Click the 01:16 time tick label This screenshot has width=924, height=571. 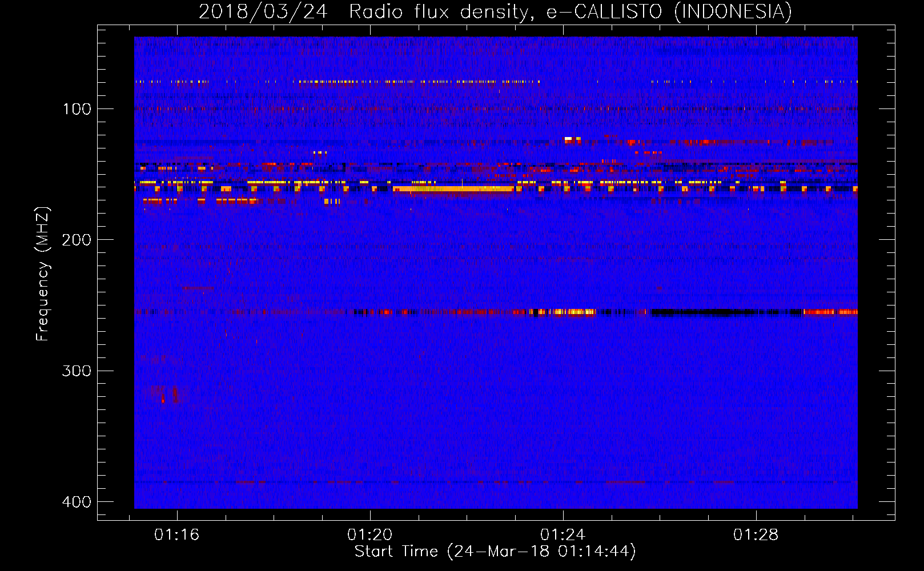pos(177,535)
